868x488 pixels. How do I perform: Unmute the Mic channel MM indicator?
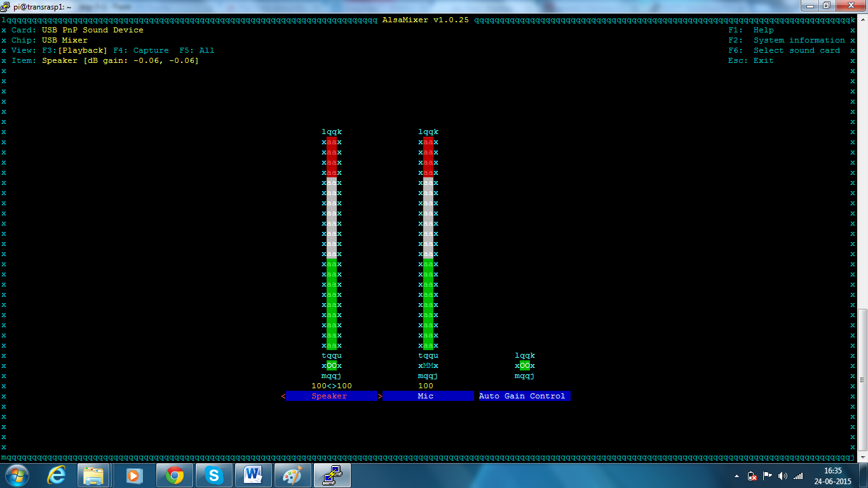pyautogui.click(x=428, y=366)
